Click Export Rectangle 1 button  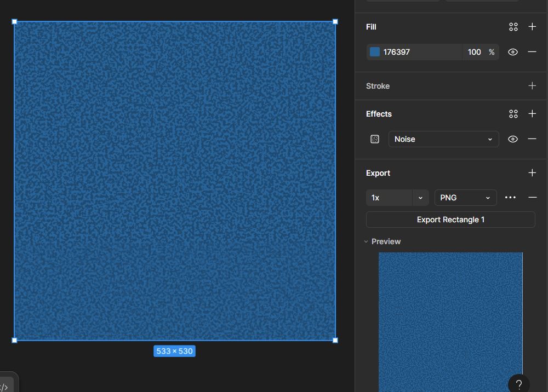tap(450, 220)
